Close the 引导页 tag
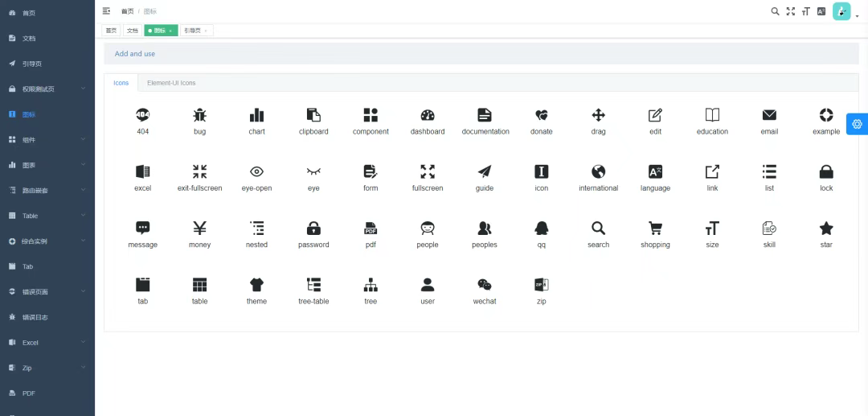 coord(206,31)
